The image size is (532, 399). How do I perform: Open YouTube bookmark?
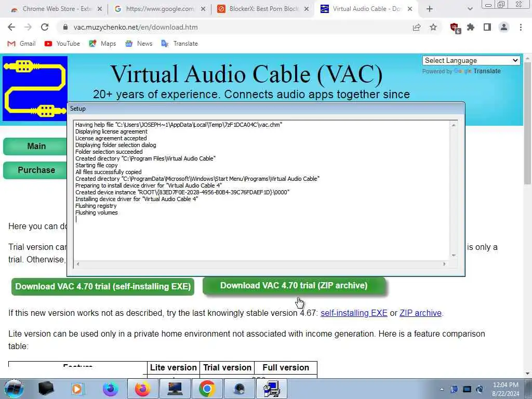click(62, 44)
